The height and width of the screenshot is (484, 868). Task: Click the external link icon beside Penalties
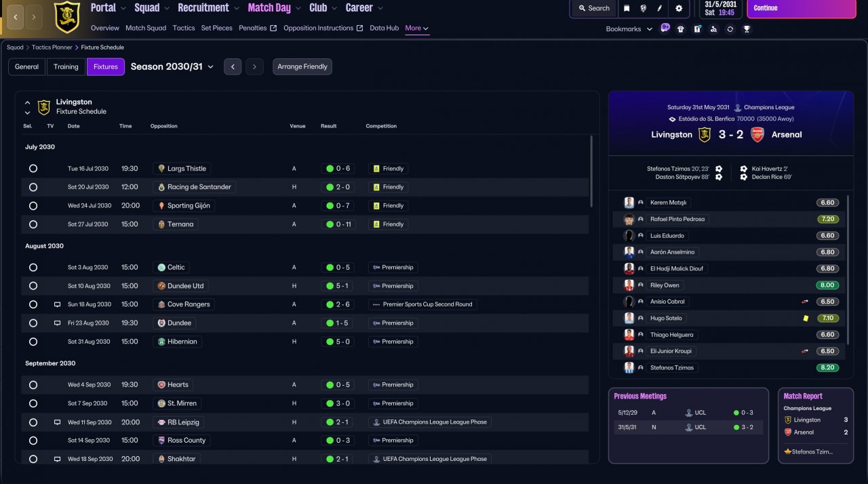pyautogui.click(x=273, y=28)
